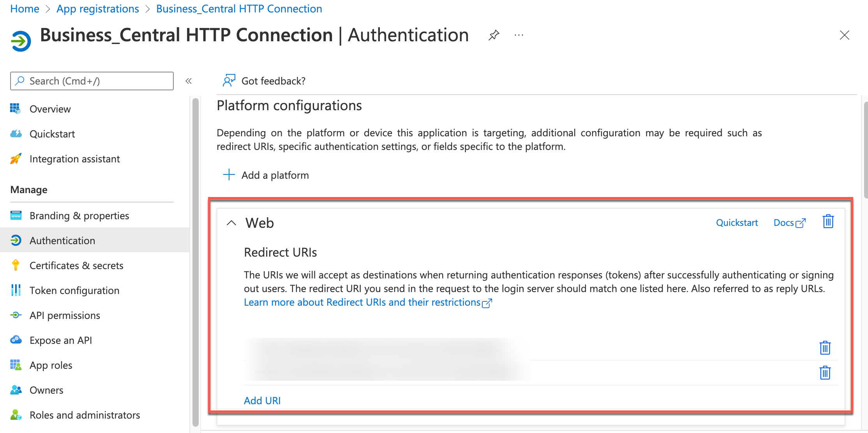Click the plus icon for Add a platform

[229, 175]
